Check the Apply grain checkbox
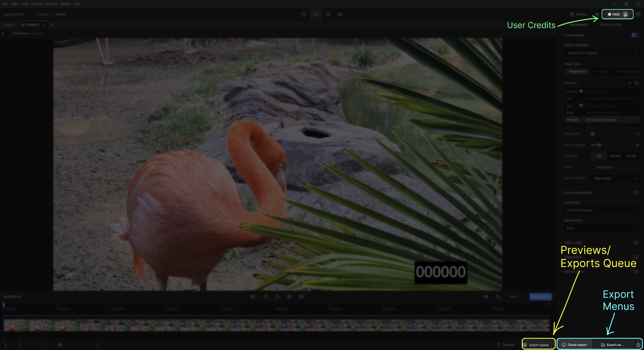Image resolution: width=644 pixels, height=350 pixels. pyautogui.click(x=593, y=167)
